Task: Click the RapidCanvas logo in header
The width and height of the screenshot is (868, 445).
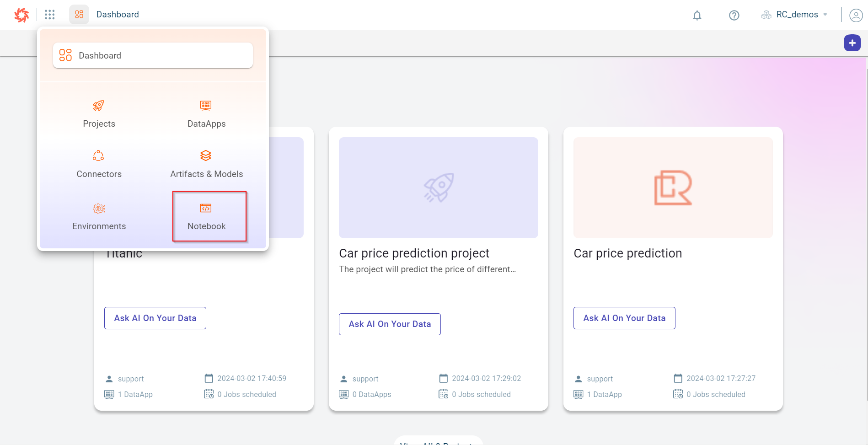Action: 21,15
